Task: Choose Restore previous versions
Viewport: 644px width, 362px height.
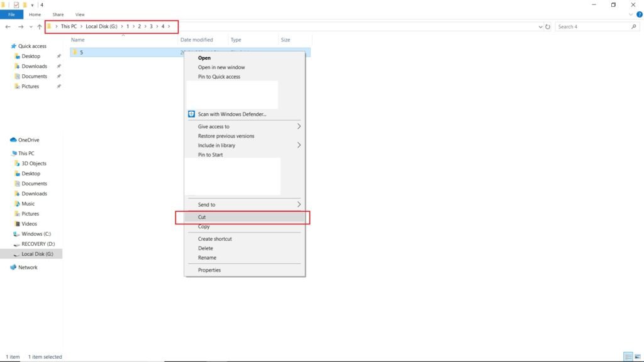Action: [x=226, y=136]
